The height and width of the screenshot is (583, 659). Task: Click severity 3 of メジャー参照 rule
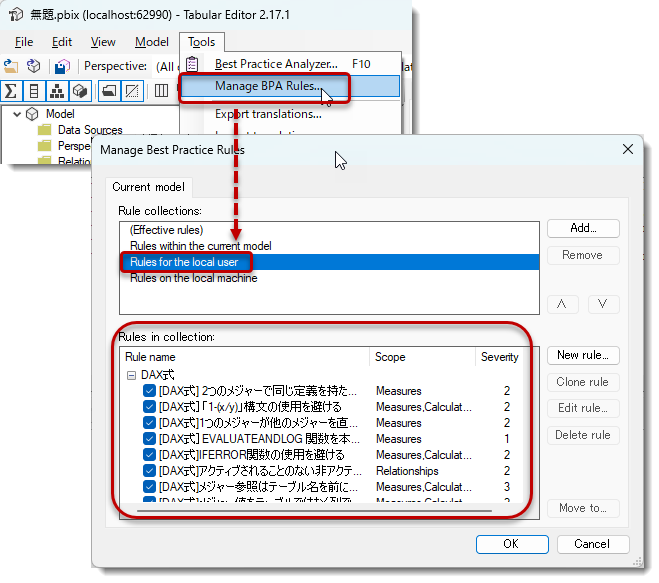point(507,487)
